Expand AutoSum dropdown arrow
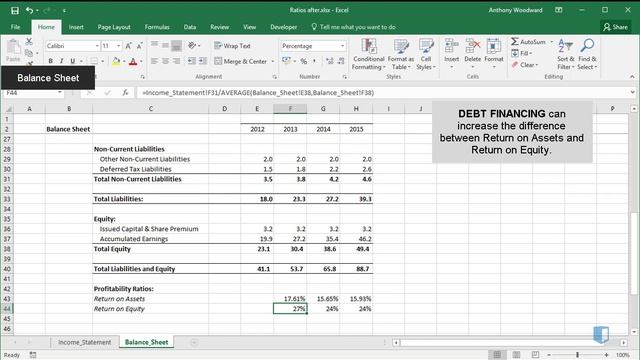640x360 pixels. coord(551,42)
